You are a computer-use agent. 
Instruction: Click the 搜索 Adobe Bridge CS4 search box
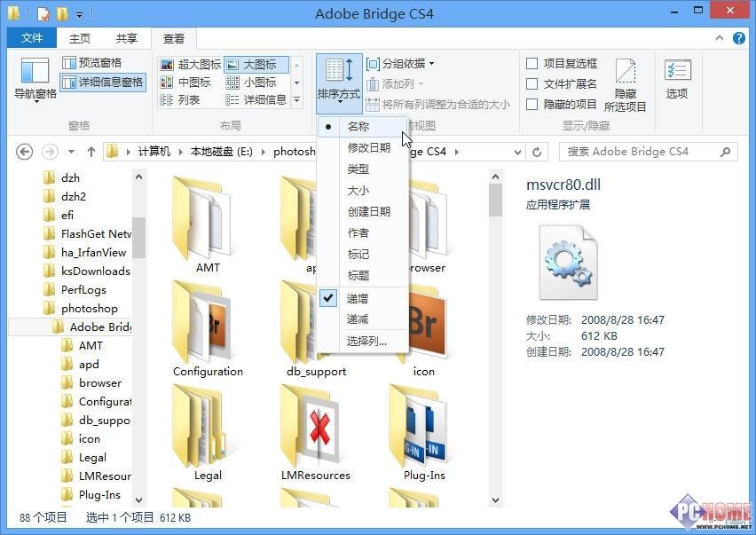[643, 152]
